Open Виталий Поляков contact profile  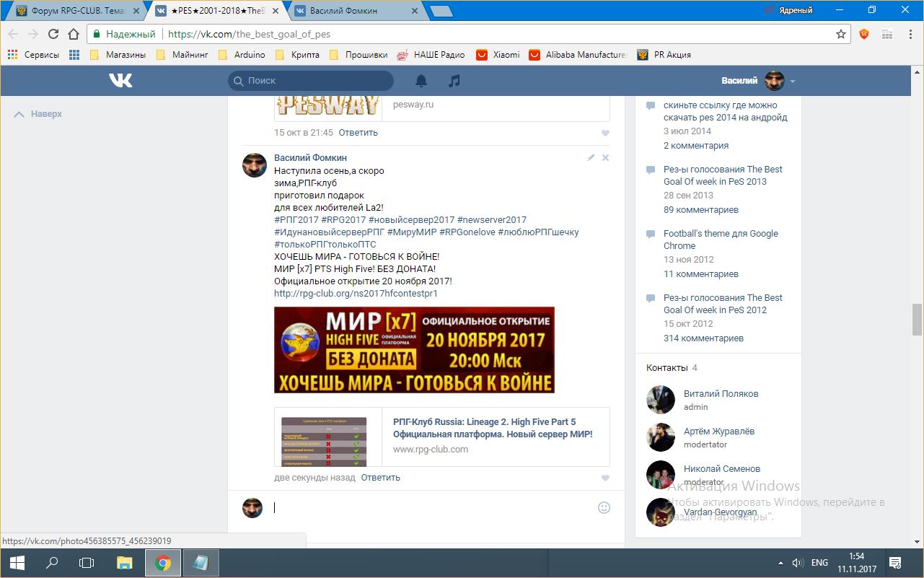pos(721,394)
